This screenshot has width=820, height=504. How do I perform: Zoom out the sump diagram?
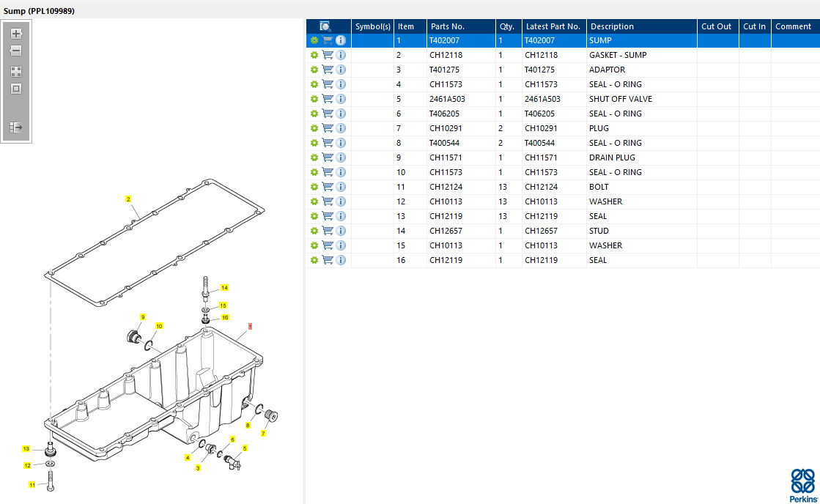(16, 51)
